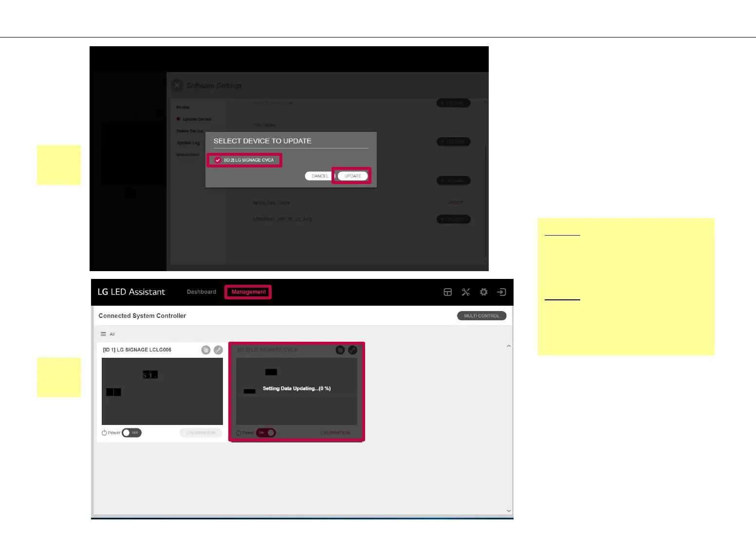This screenshot has width=756, height=552.
Task: Select Profile in Software Settings sidebar
Action: click(183, 107)
